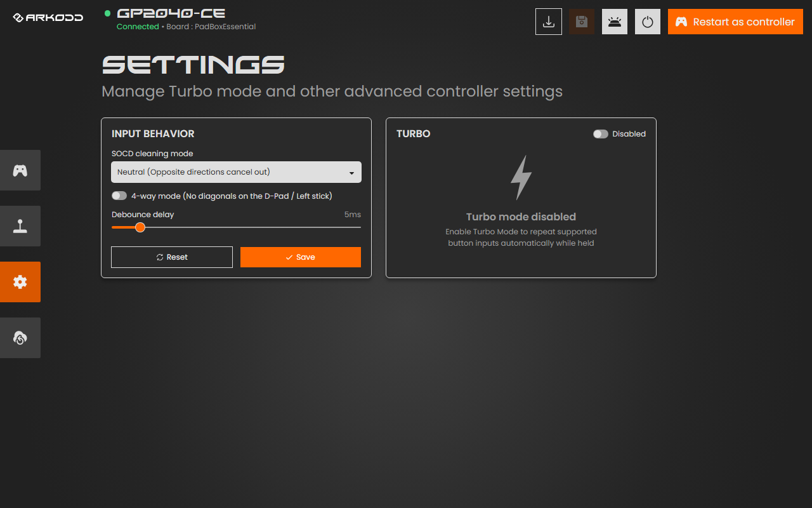
Task: Click the Board : PadBoxEssential text
Action: point(211,27)
